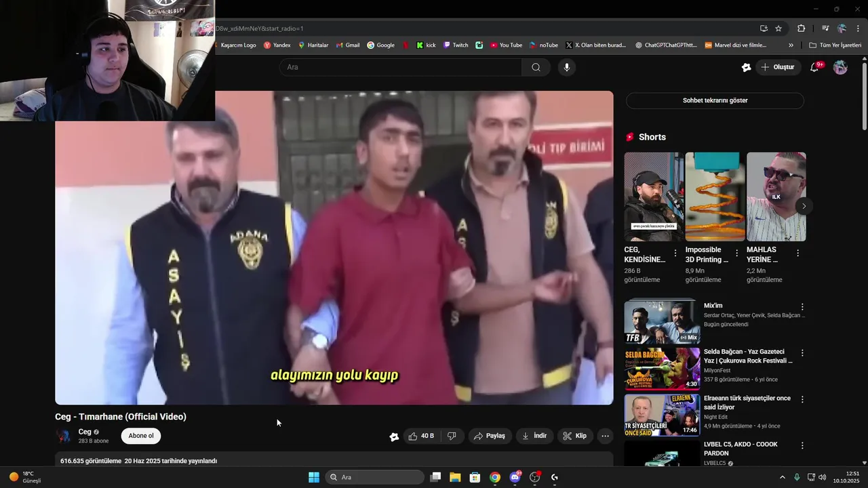
Task: Open Task View on the taskbar
Action: tap(436, 477)
